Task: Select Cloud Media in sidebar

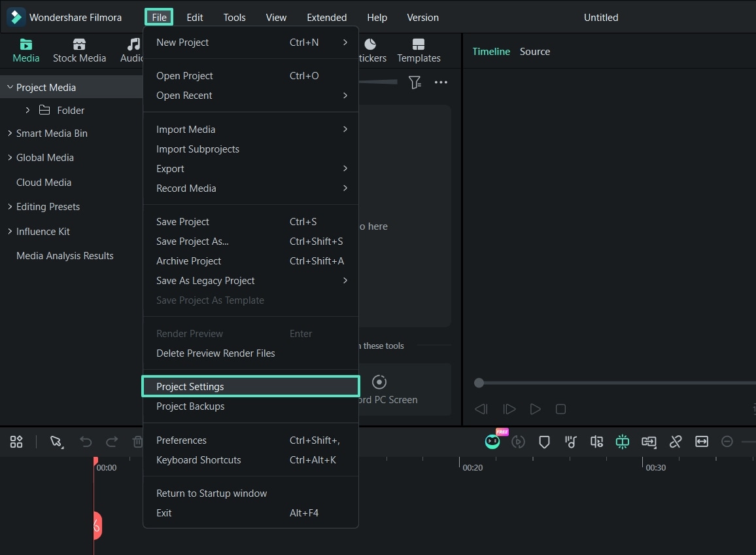Action: 44,183
